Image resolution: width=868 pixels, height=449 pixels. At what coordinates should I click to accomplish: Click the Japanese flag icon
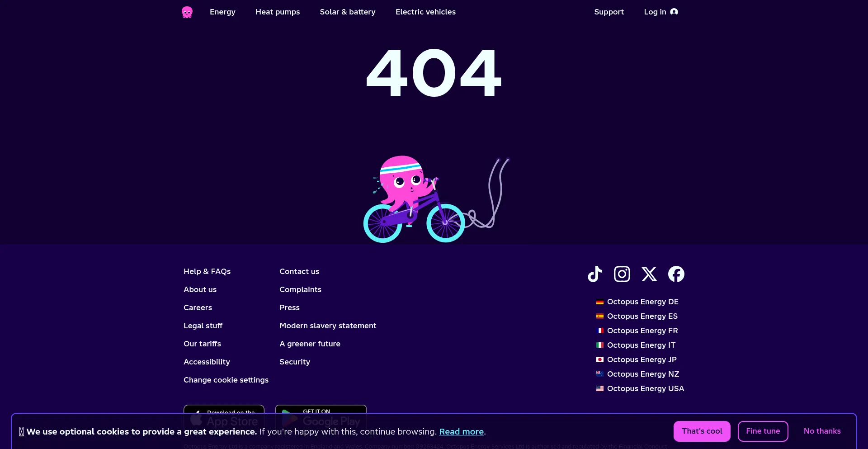tap(600, 360)
